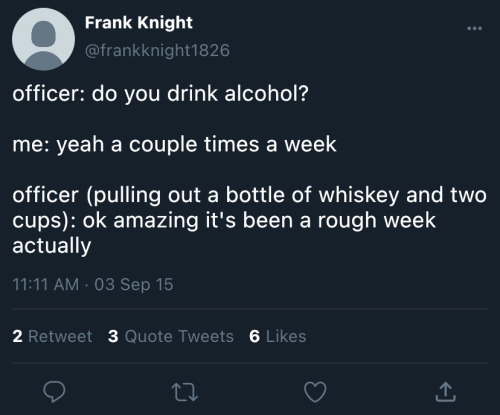The height and width of the screenshot is (415, 500).
Task: View the 3 Quote Tweets list
Action: pyautogui.click(x=171, y=336)
